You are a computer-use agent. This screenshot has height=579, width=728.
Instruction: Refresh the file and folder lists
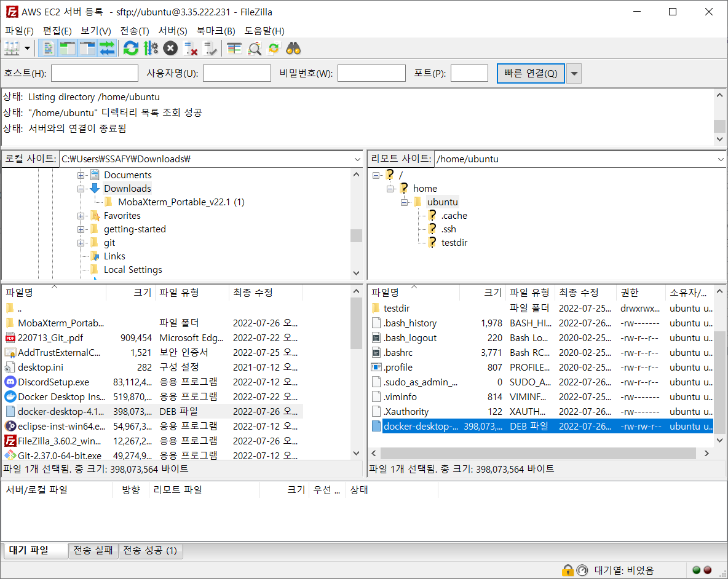(131, 48)
